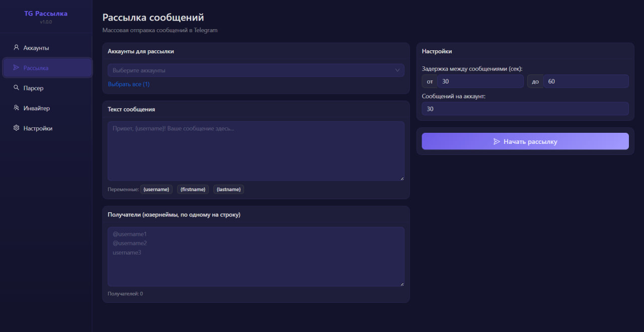Click into the Получатели usernames text area
Viewport: 644px width, 332px height.
tap(256, 257)
